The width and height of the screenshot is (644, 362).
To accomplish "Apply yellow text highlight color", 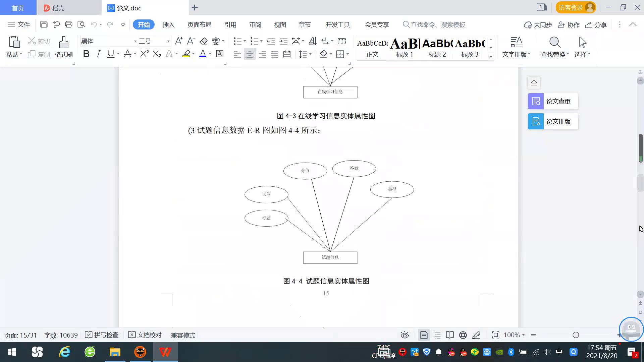I will tap(186, 54).
